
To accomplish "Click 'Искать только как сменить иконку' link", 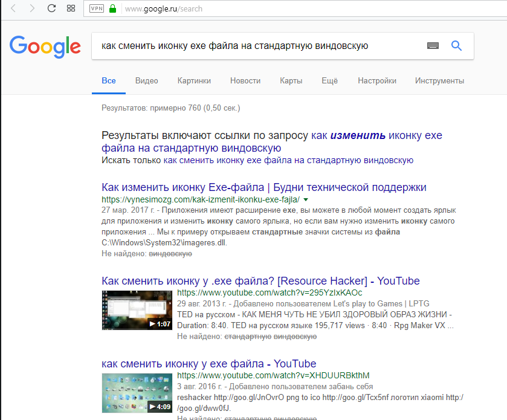I will [288, 160].
